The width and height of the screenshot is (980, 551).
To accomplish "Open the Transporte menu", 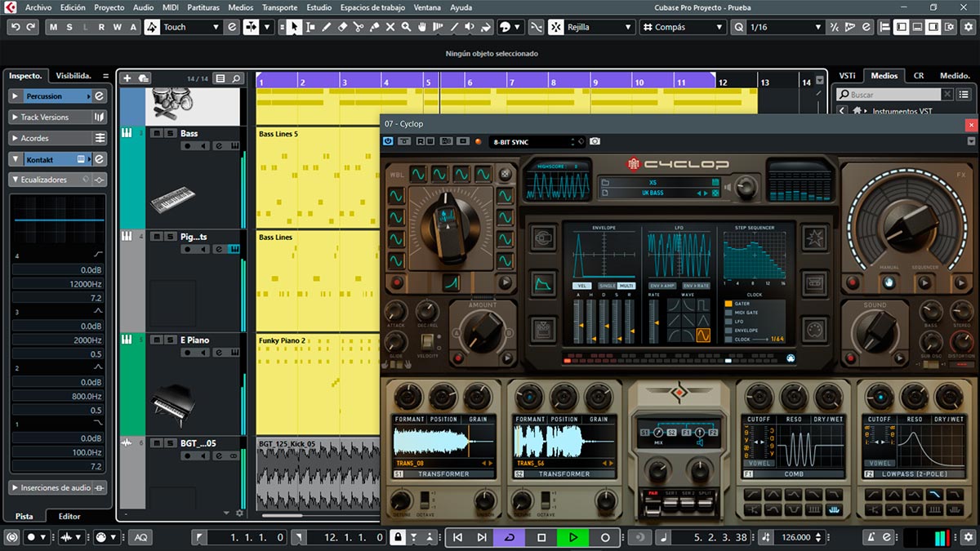I will [x=279, y=7].
